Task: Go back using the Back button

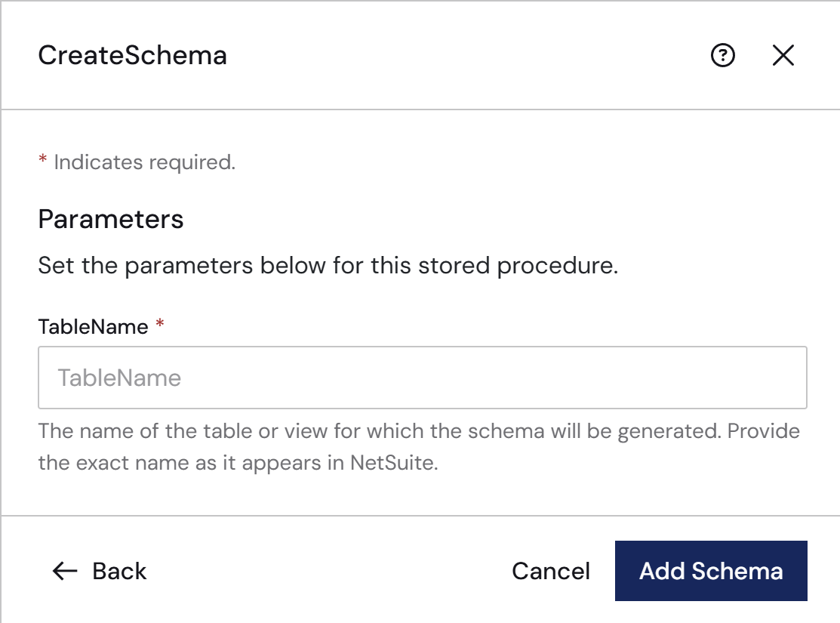Action: pos(99,571)
